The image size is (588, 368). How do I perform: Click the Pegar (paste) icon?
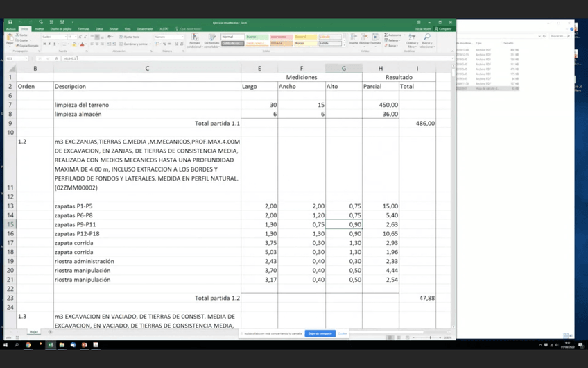click(10, 38)
